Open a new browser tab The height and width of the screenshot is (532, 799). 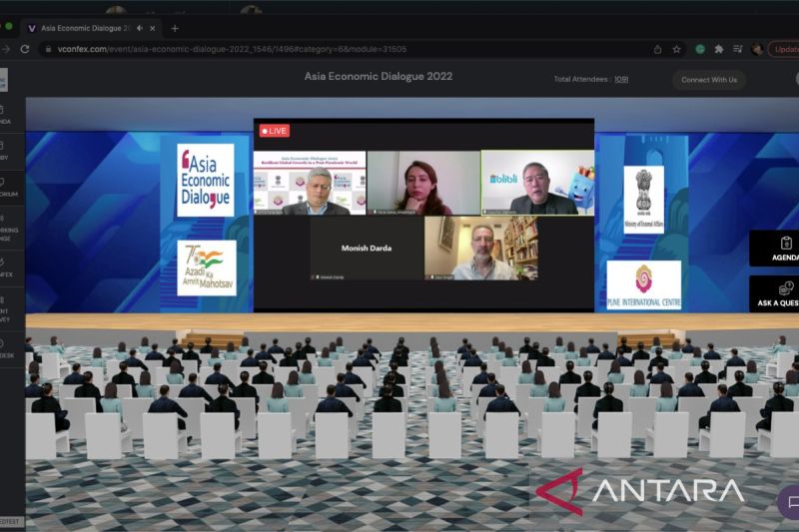tap(175, 29)
